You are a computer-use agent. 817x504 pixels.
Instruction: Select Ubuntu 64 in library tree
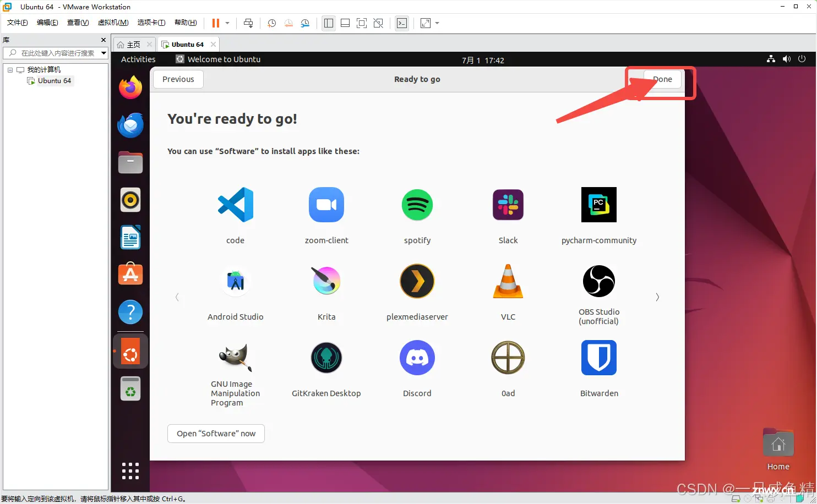55,81
